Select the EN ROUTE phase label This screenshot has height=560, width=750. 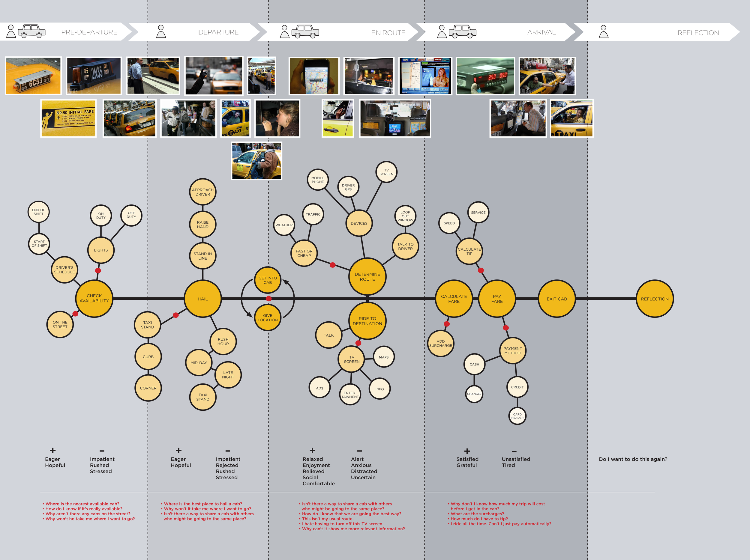point(388,33)
